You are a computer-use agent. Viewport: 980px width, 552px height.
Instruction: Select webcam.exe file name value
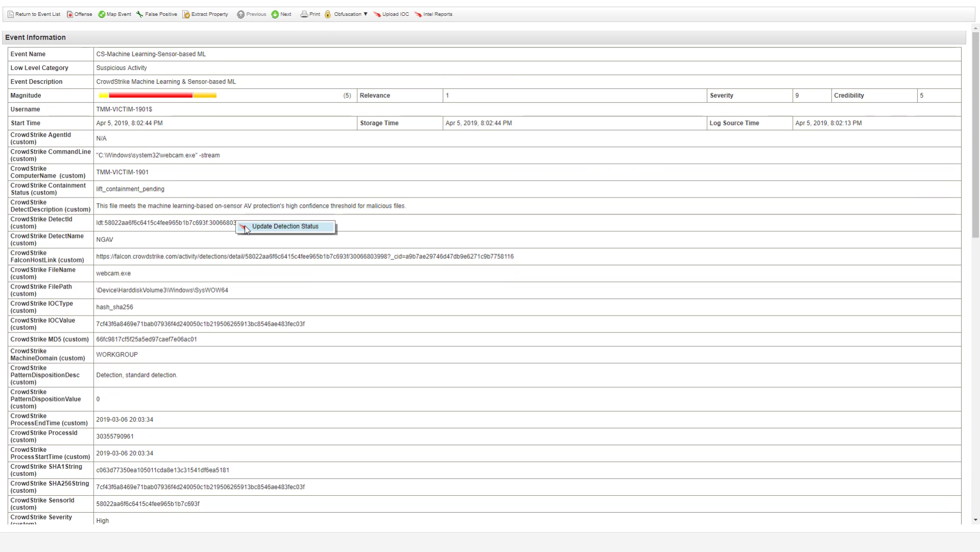[113, 273]
